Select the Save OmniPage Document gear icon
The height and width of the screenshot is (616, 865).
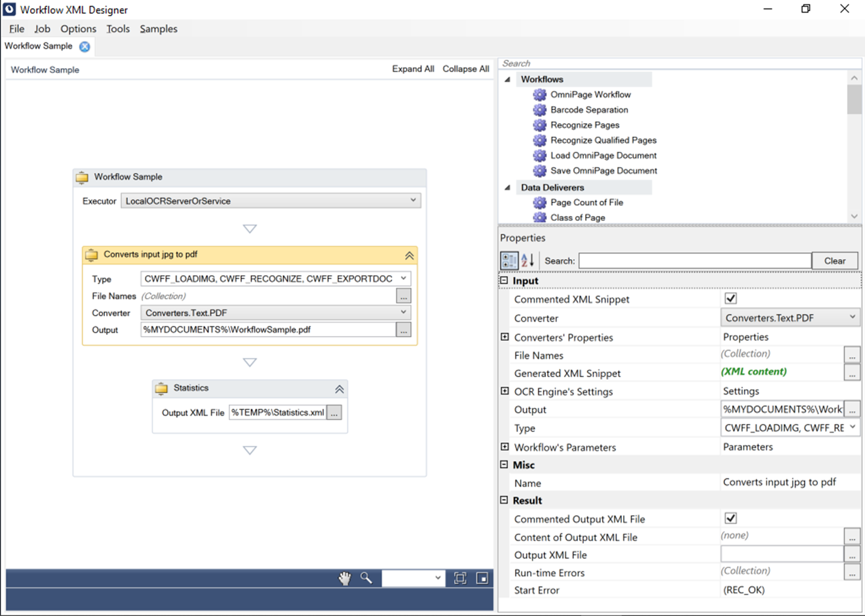(539, 171)
